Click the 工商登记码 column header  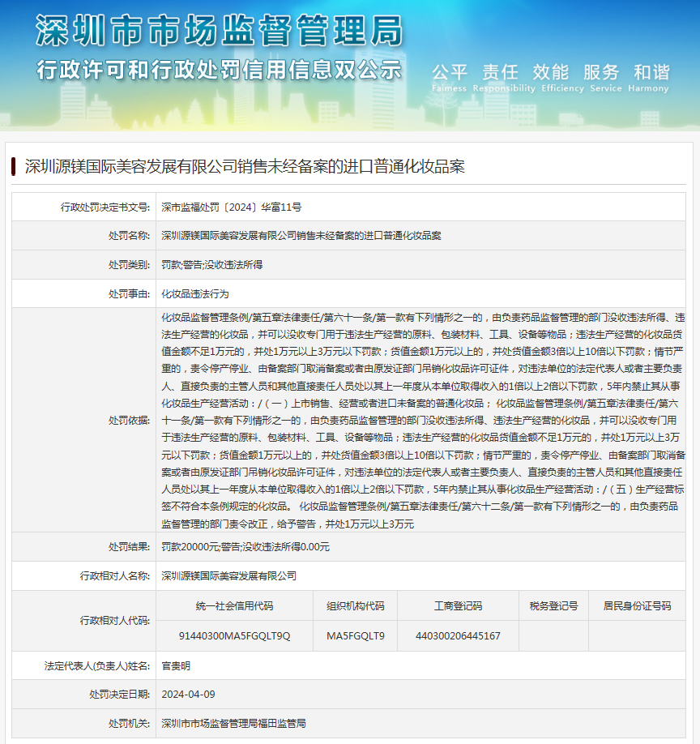[x=458, y=606]
